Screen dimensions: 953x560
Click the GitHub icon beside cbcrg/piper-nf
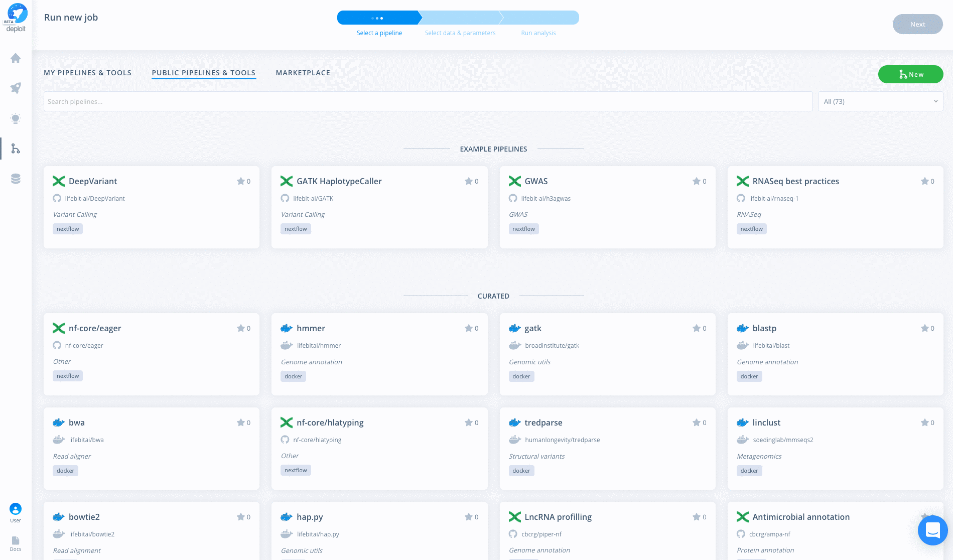click(x=513, y=534)
